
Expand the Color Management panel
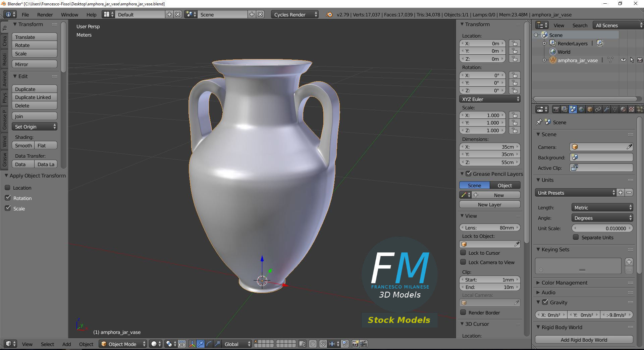click(564, 283)
